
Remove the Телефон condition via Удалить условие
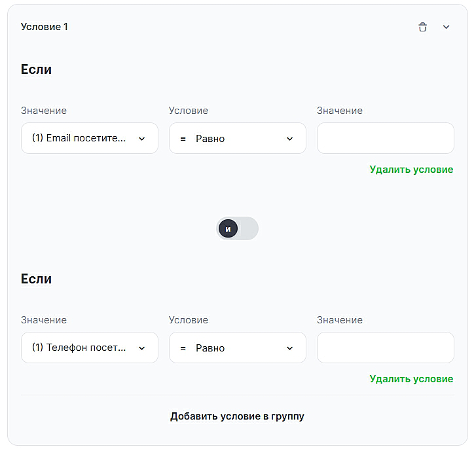point(411,379)
